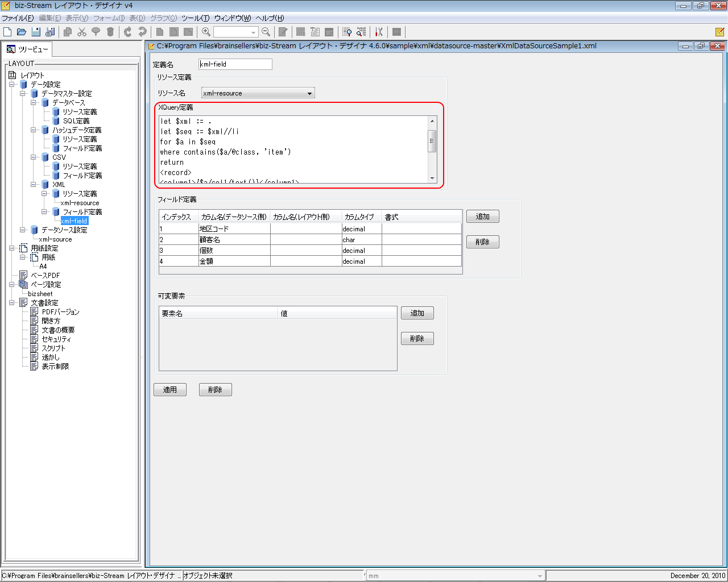Click the 文書設定 document icon in tree
The image size is (728, 582).
click(x=23, y=302)
